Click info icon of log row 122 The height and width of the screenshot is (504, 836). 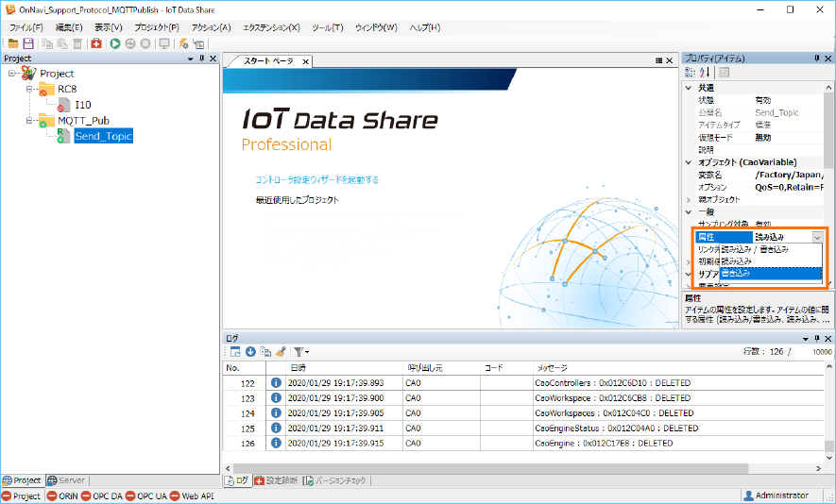point(276,383)
